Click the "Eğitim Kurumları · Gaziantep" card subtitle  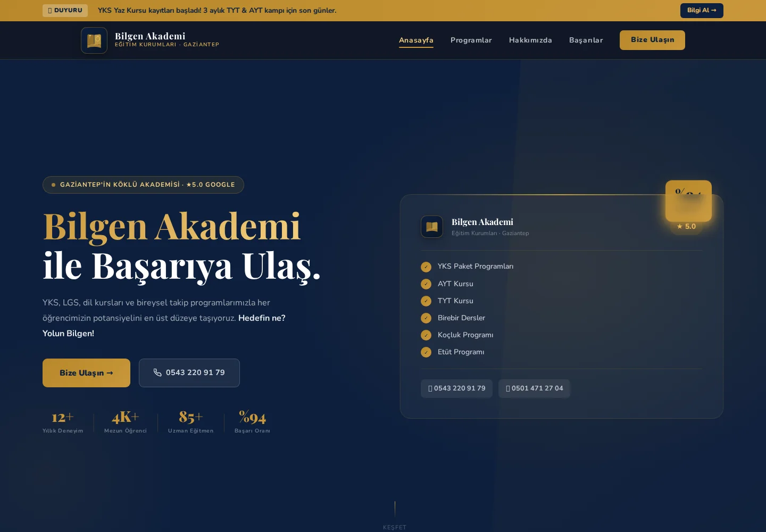point(490,234)
